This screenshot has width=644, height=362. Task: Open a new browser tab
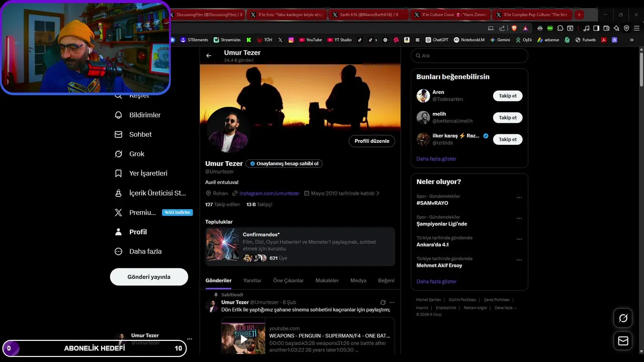(579, 15)
